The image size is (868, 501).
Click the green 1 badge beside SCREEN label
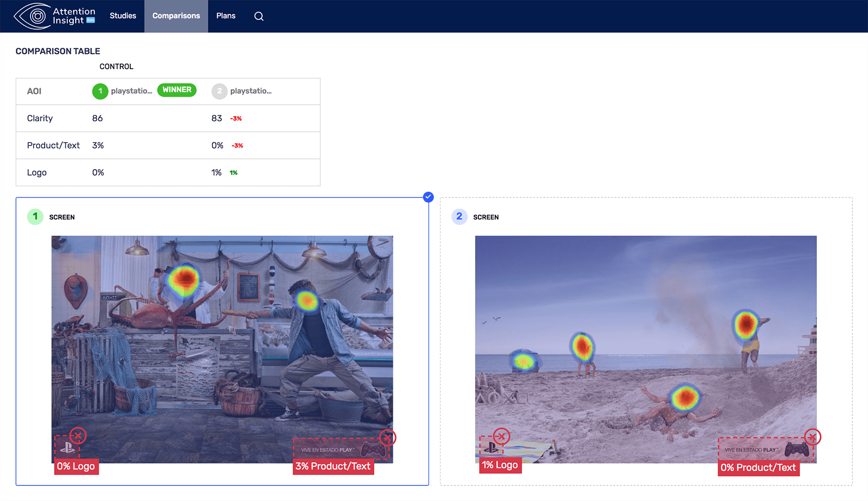(35, 217)
